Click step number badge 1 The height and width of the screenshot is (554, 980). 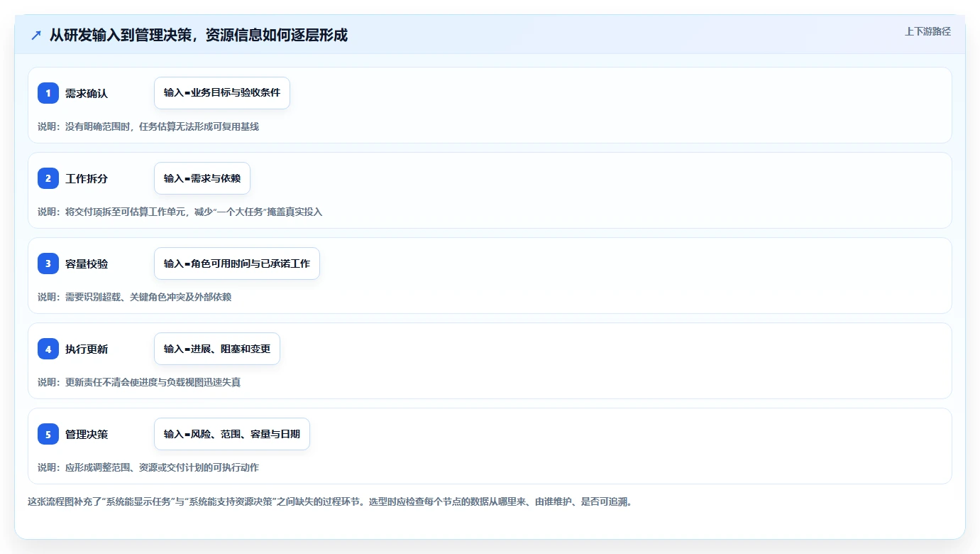(x=48, y=93)
